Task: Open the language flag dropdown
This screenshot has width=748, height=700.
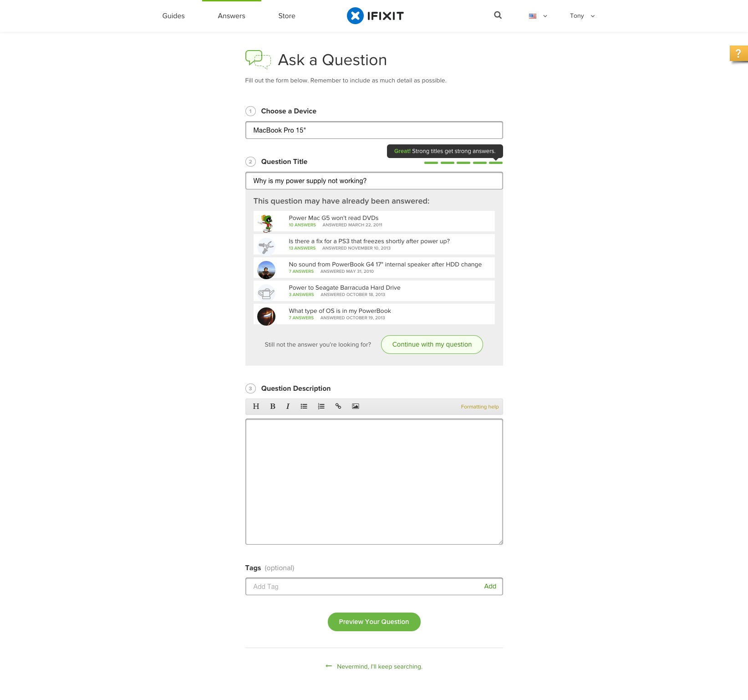Action: 538,16
